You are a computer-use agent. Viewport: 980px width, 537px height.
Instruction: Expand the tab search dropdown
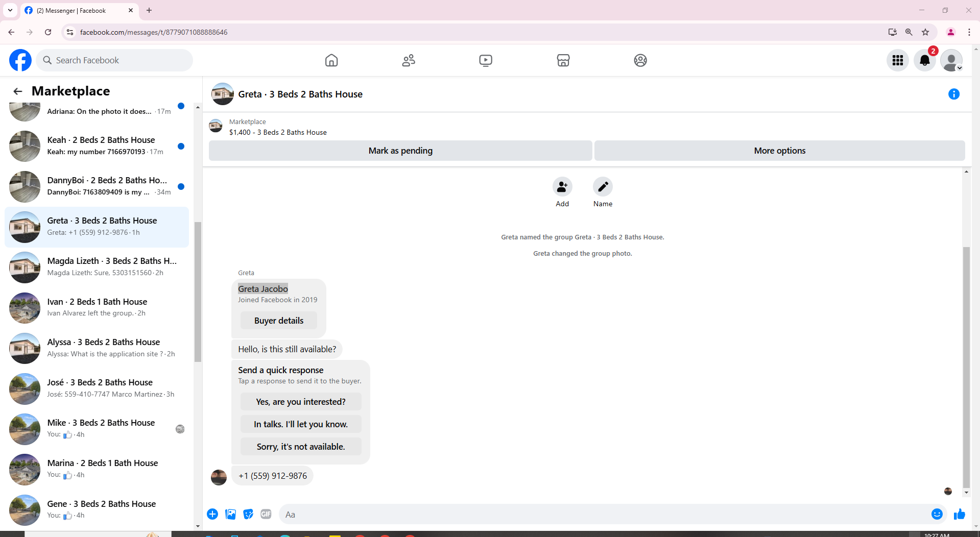(10, 10)
